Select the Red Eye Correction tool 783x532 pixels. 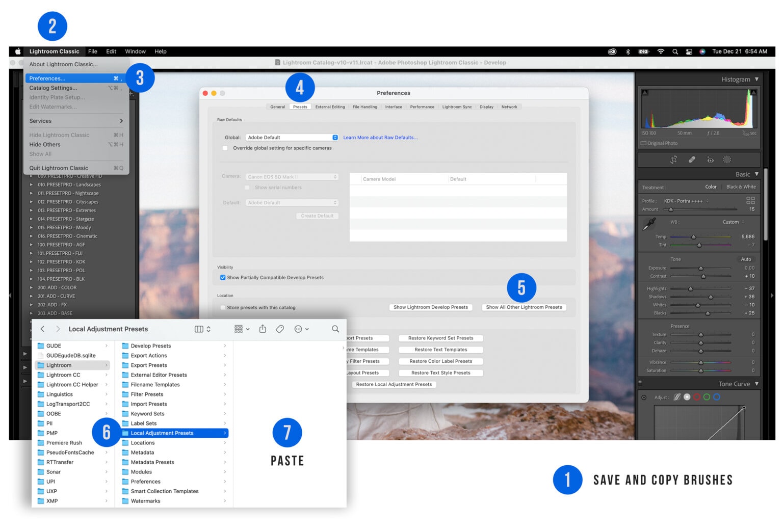click(711, 160)
